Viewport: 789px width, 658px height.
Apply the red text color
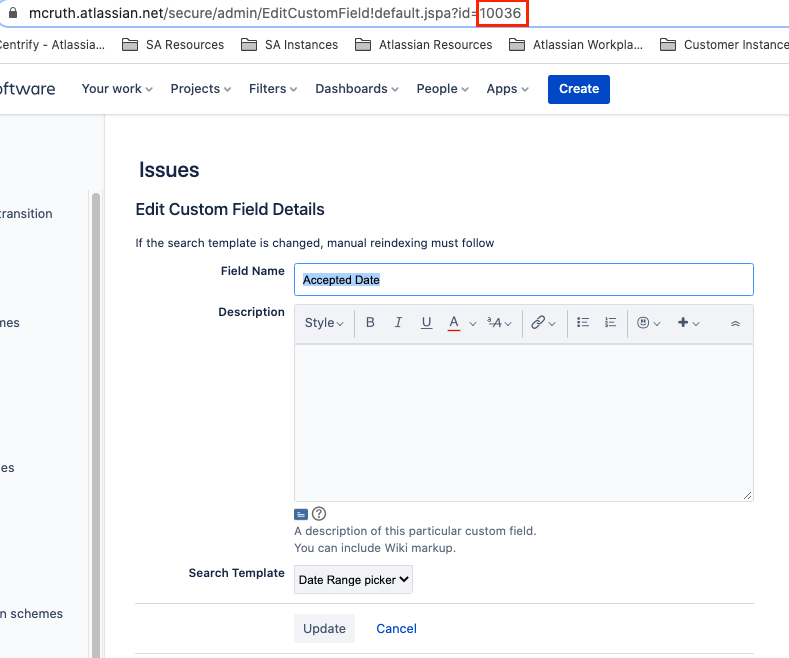[x=454, y=322]
